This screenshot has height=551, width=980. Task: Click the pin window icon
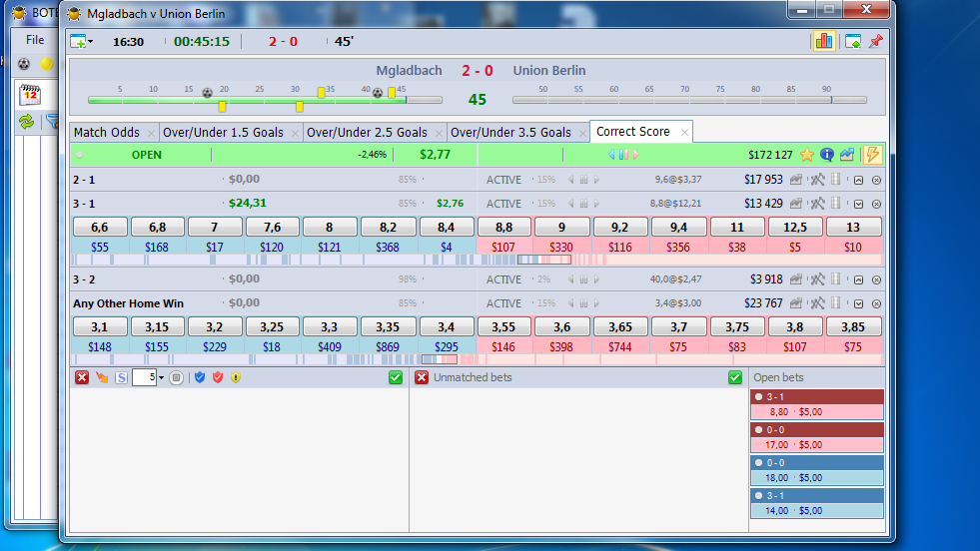(876, 41)
